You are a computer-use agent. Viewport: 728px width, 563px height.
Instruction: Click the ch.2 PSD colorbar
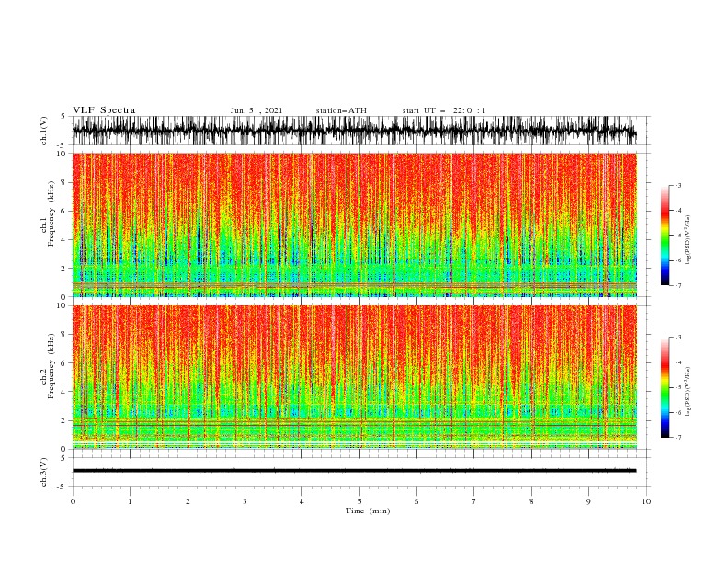665,387
